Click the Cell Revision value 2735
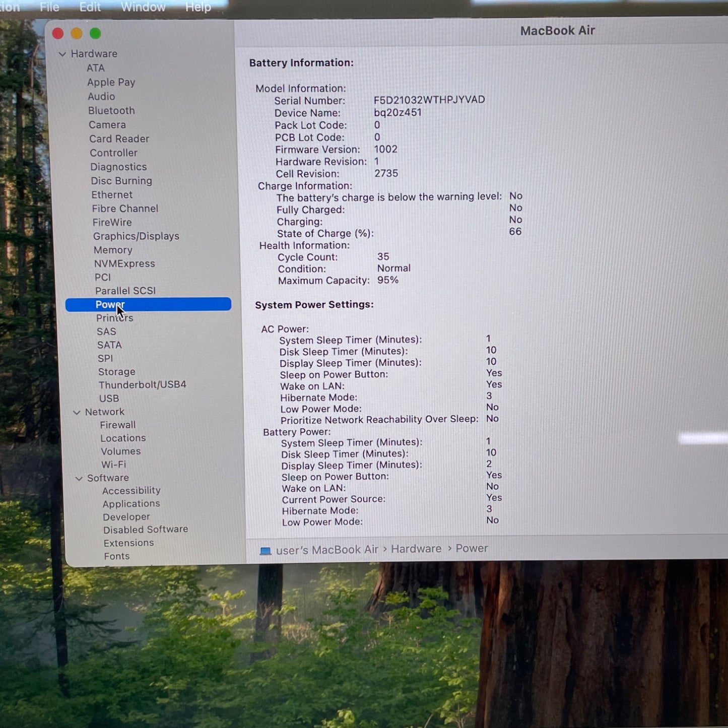The width and height of the screenshot is (728, 728). [386, 173]
